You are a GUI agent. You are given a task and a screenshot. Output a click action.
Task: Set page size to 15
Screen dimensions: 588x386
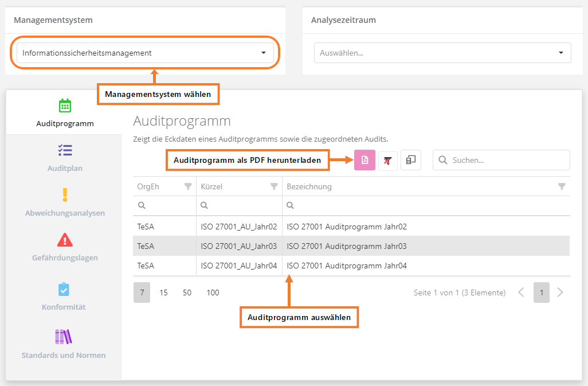163,293
